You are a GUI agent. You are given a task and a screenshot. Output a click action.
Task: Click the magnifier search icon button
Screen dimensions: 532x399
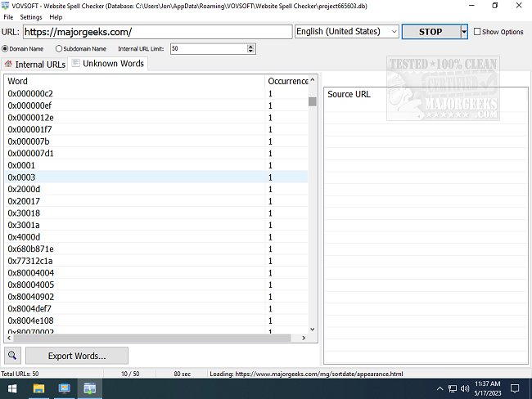[12, 356]
